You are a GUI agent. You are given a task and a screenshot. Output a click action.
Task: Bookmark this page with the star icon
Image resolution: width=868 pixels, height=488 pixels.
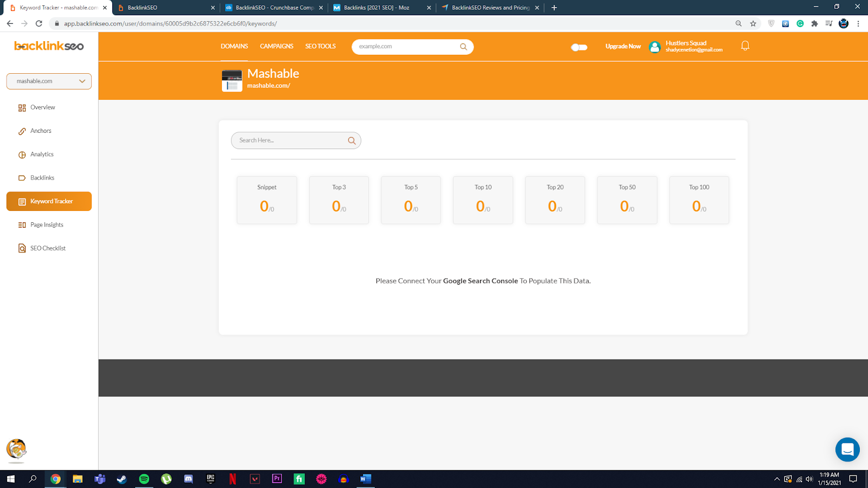click(x=753, y=23)
